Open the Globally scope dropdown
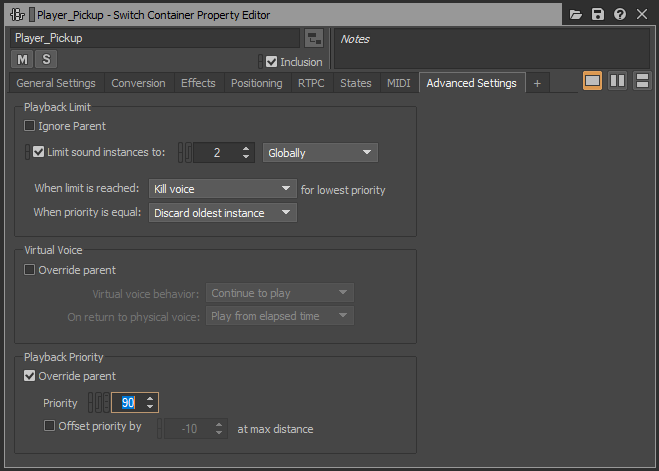 [320, 153]
